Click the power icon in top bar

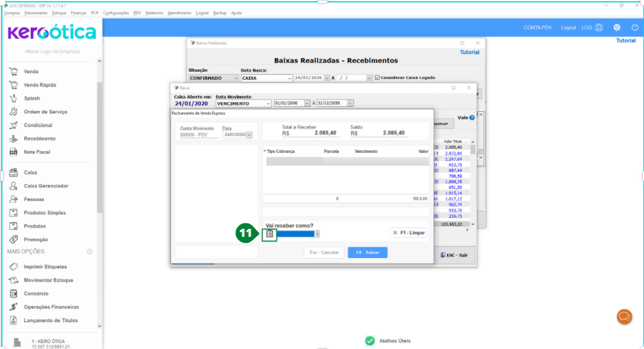pyautogui.click(x=635, y=28)
